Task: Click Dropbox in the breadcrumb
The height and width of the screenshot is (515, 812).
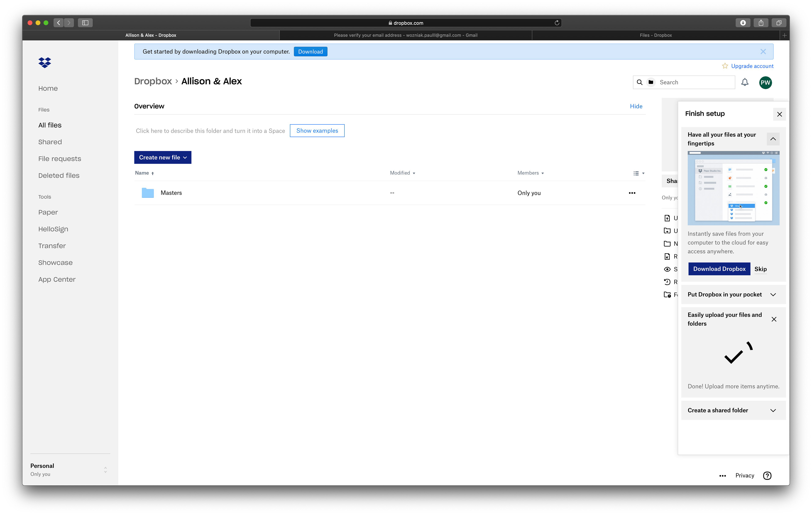Action: pyautogui.click(x=153, y=81)
